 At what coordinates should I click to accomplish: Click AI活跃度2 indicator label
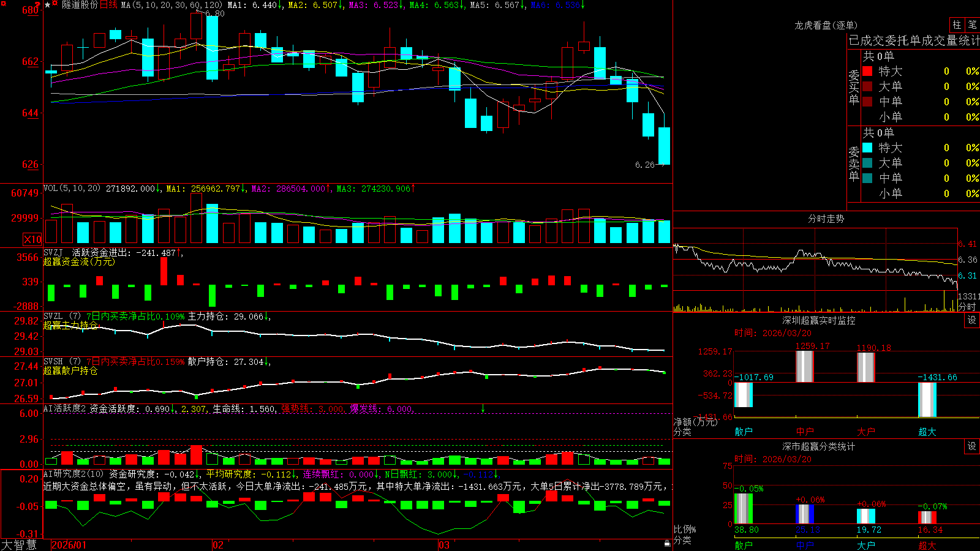[x=65, y=408]
